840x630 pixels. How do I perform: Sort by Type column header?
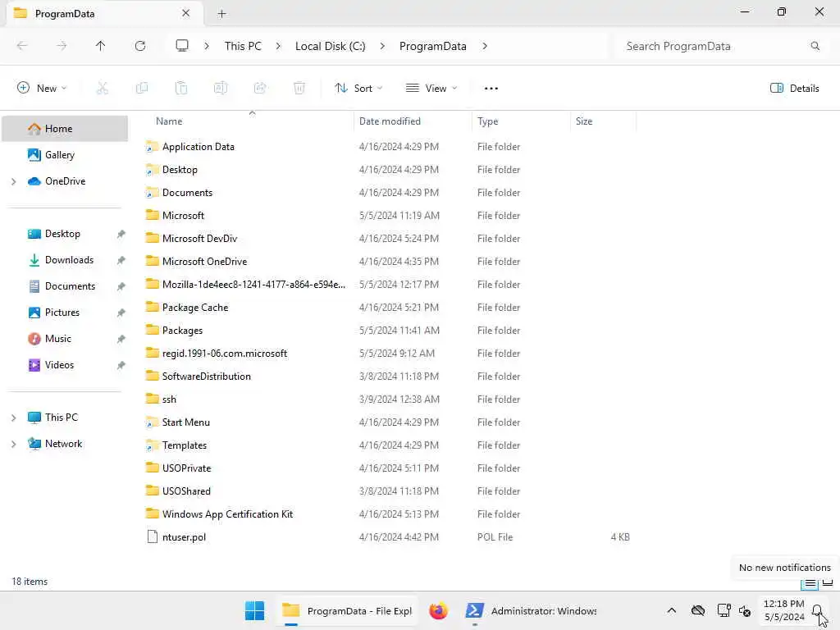(x=487, y=121)
